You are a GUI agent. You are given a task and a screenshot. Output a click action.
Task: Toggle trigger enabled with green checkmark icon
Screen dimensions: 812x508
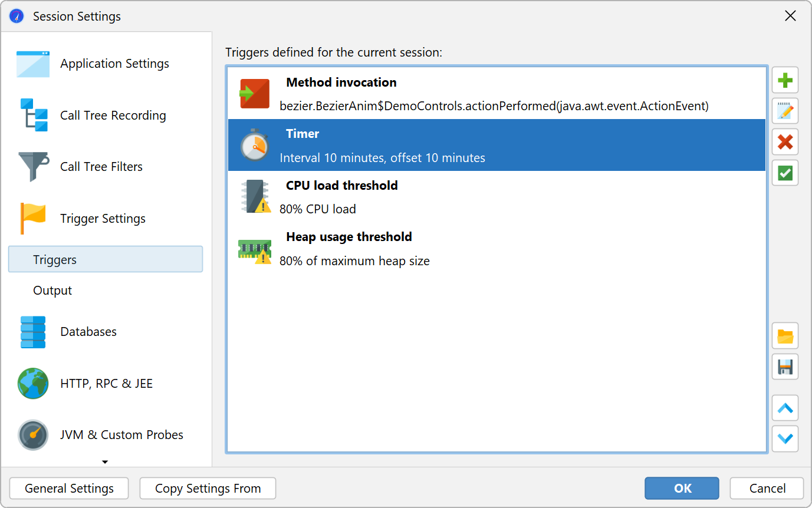pyautogui.click(x=785, y=173)
